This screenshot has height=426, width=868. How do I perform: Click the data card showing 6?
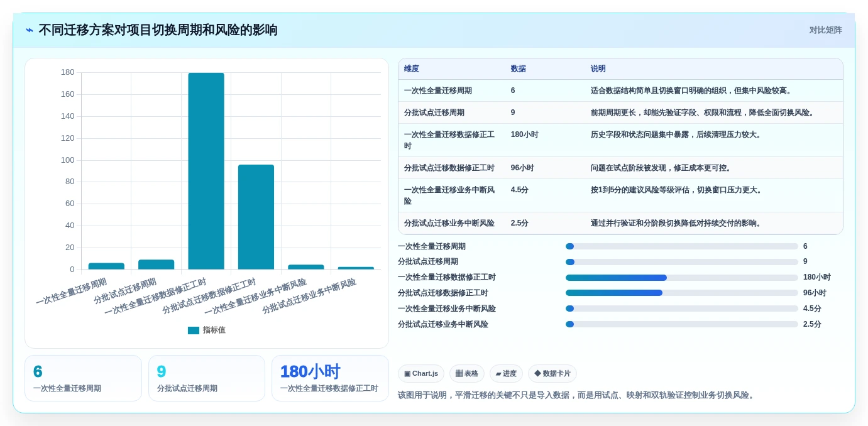[x=83, y=378]
